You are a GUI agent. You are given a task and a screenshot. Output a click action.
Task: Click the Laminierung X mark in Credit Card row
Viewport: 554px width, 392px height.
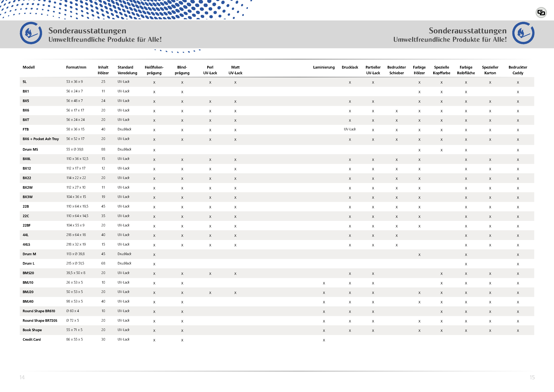[x=324, y=340]
